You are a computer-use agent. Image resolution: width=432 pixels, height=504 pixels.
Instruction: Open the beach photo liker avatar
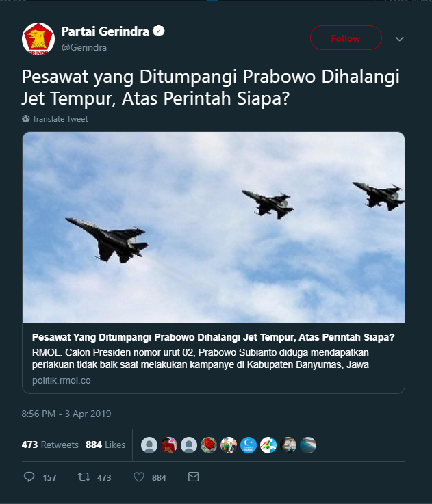[x=308, y=445]
